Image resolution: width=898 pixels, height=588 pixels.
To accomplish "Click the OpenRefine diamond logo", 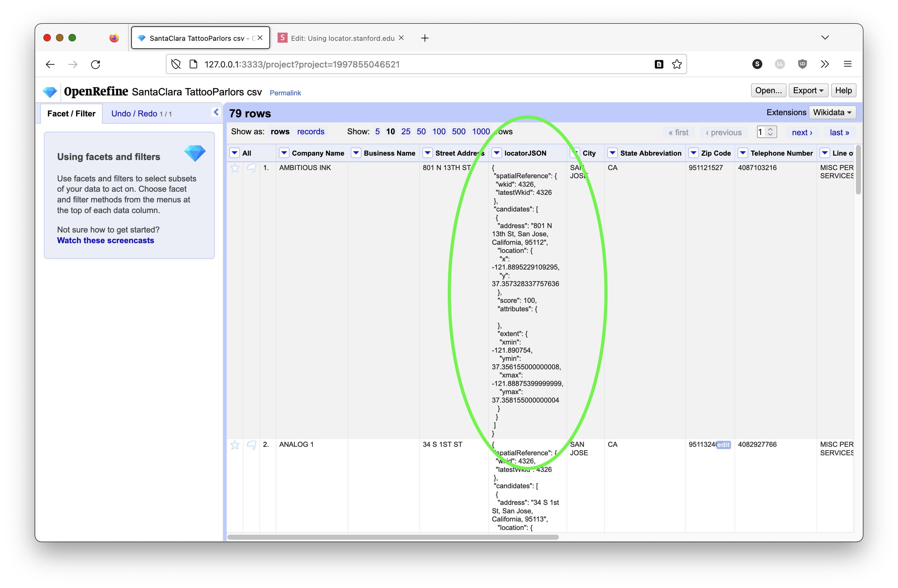I will coord(50,92).
